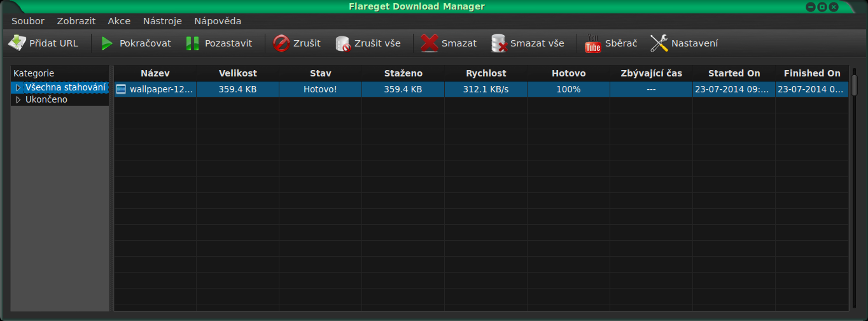Click the green Pokračovat play icon
The width and height of the screenshot is (868, 321).
coord(107,43)
